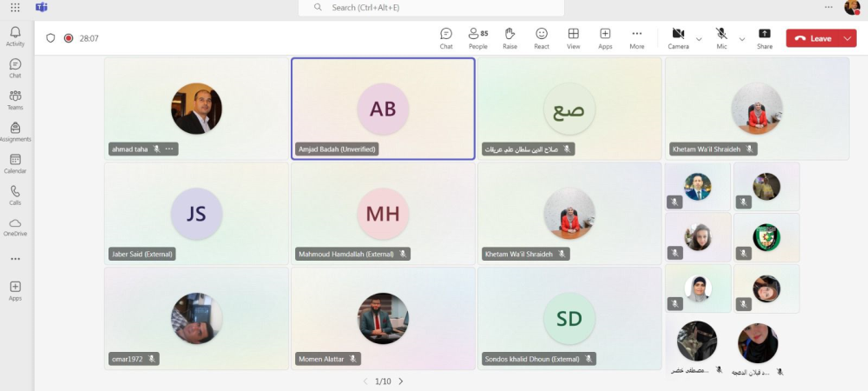Go to the next participants page

[400, 381]
